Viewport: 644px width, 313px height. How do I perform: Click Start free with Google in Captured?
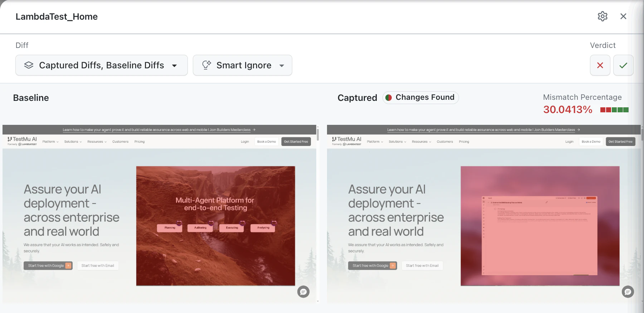click(372, 266)
